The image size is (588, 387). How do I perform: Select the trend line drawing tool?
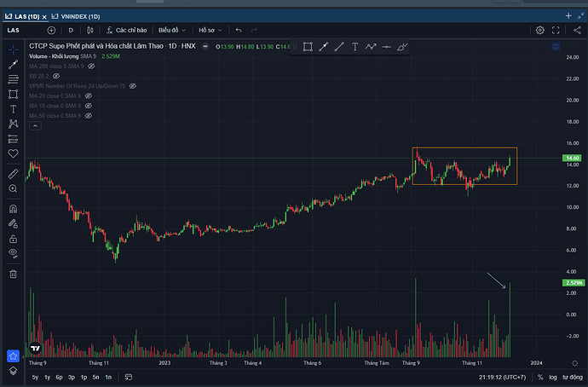pos(14,63)
